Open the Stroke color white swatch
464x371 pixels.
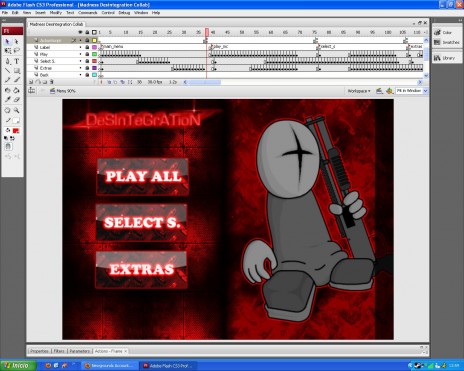click(16, 120)
